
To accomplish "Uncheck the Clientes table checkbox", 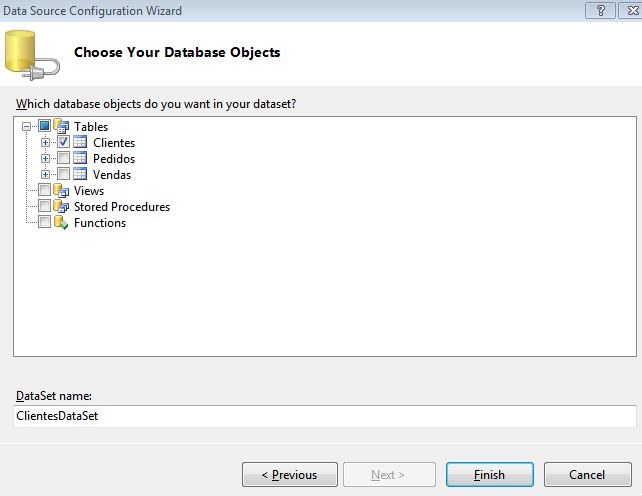I will [64, 143].
